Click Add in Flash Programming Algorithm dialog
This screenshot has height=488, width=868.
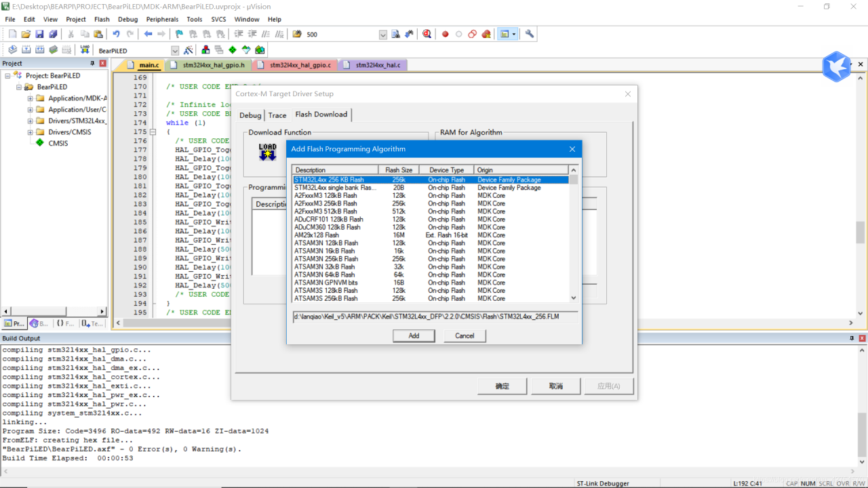[x=414, y=335]
